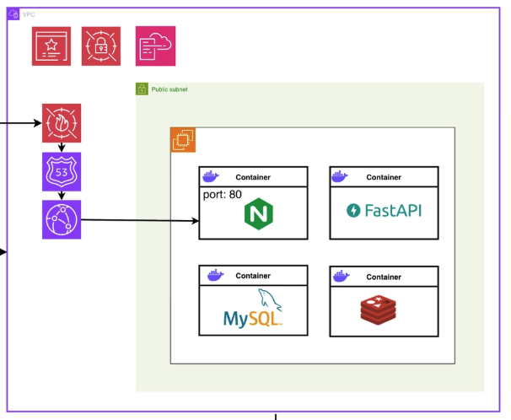The image size is (511, 420).
Task: Select the incoming arrow pointing at WAF icon
Action: [21, 123]
